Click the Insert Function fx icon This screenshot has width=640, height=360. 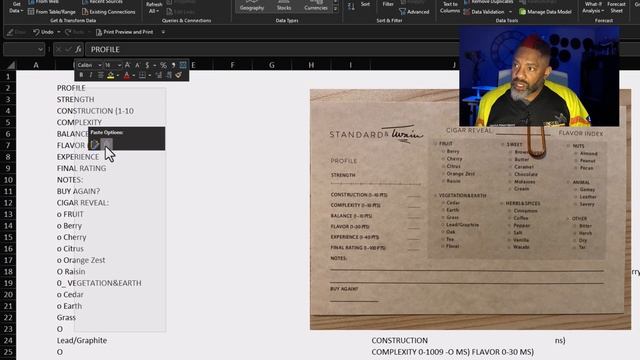coord(78,49)
